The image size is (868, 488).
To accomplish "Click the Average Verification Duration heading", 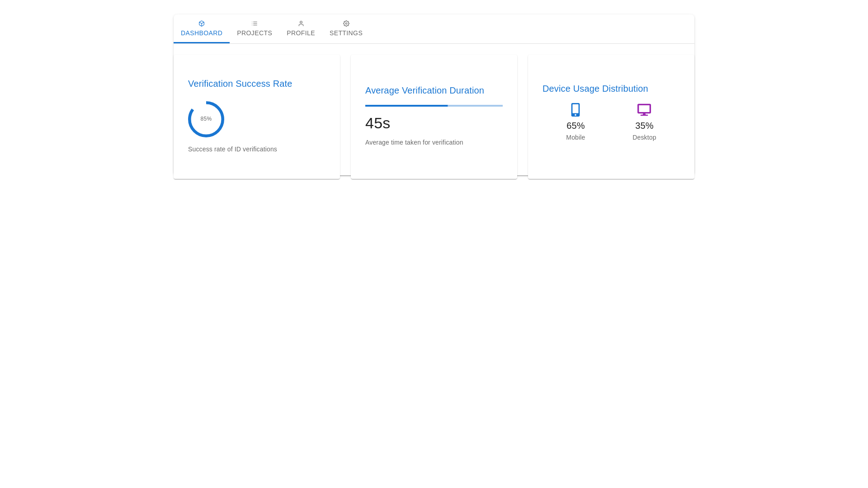I will pos(425,90).
